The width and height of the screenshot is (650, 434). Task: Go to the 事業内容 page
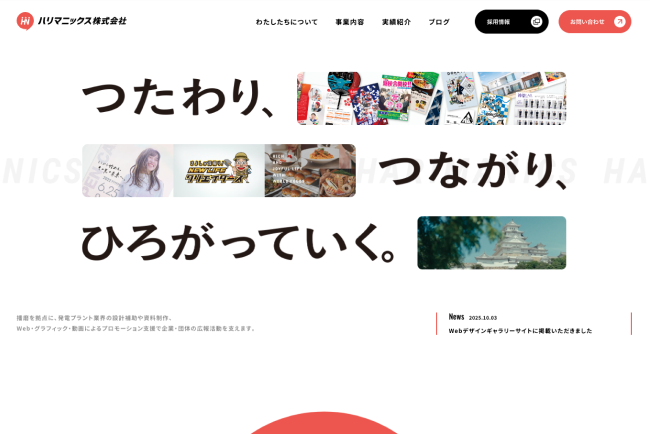(x=349, y=22)
